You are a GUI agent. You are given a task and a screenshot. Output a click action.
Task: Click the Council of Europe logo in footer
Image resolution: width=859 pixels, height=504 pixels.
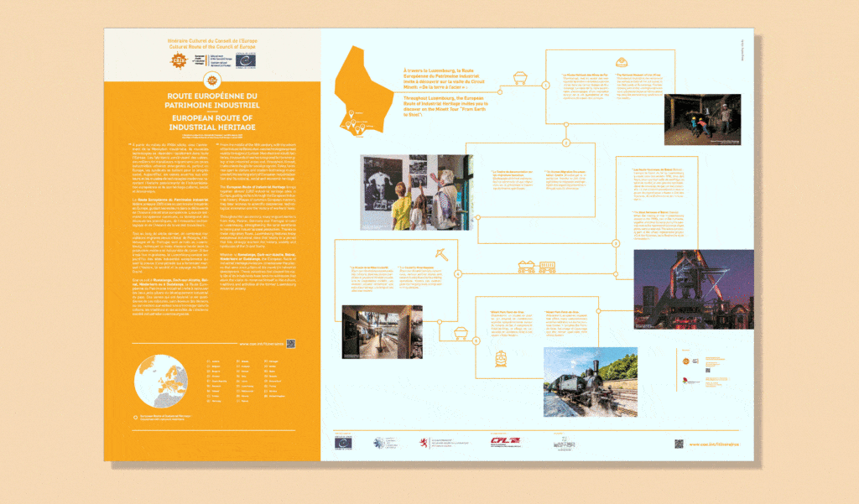point(343,443)
